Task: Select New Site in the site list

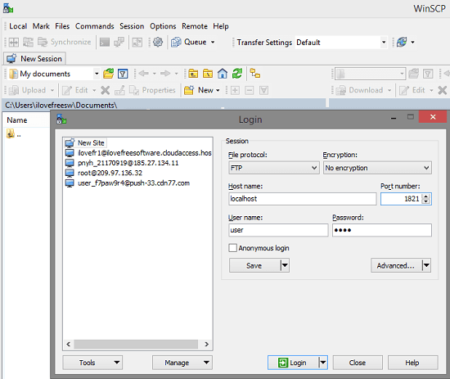Action: coord(85,143)
